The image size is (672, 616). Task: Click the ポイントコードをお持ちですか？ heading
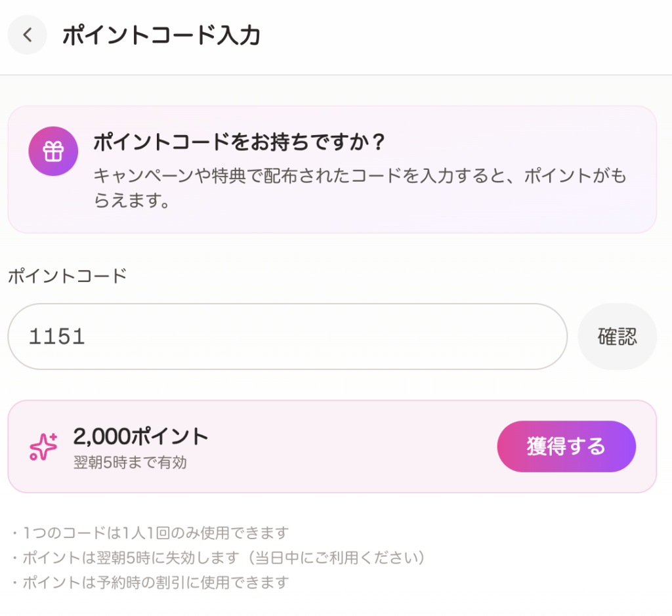click(239, 142)
